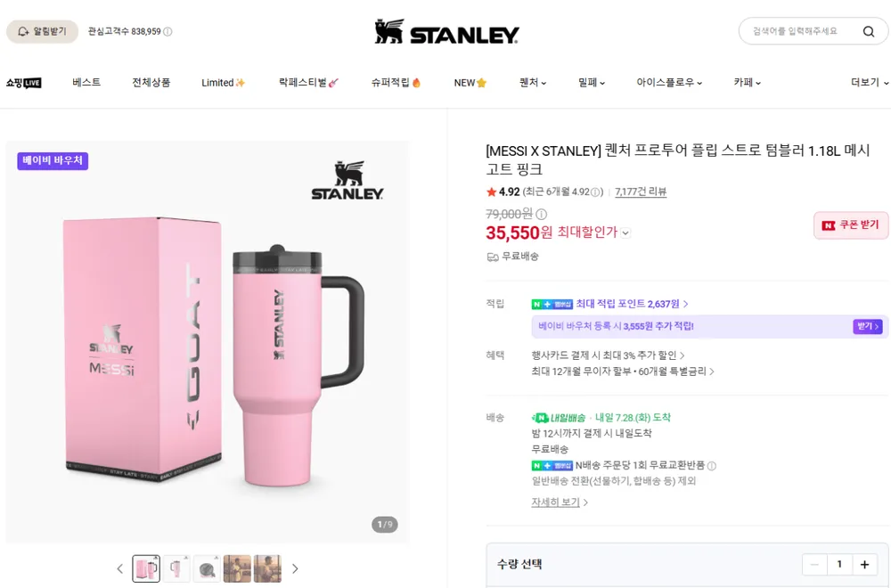Select the third product thumbnail
Screen dimensions: 891x588
207,568
